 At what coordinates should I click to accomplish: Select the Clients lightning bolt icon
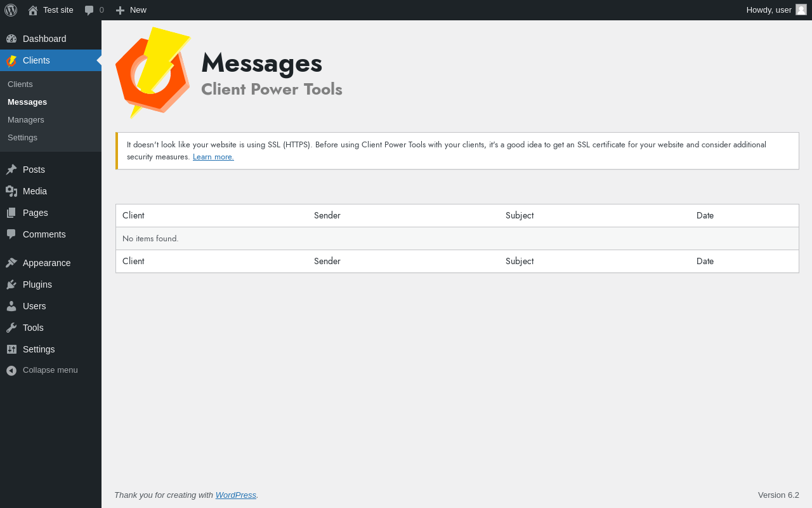coord(11,60)
